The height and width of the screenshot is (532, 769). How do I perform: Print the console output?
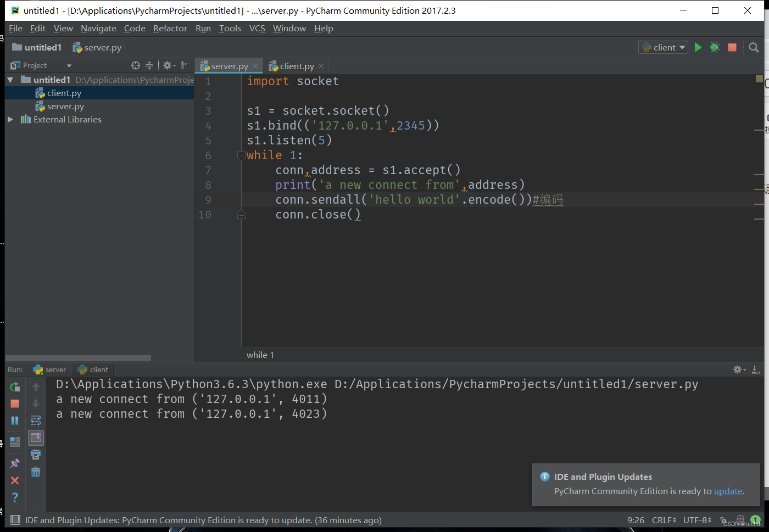[36, 455]
